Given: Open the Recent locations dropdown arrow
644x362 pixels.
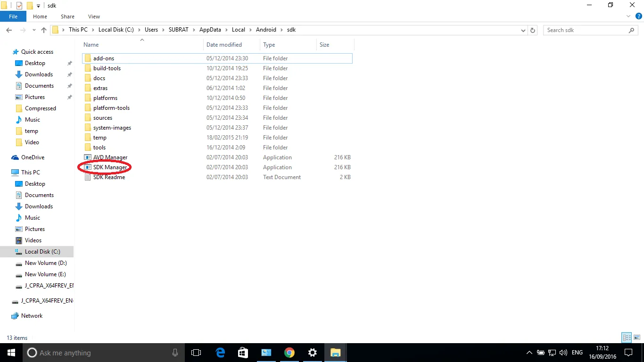Looking at the screenshot, I should 34,30.
